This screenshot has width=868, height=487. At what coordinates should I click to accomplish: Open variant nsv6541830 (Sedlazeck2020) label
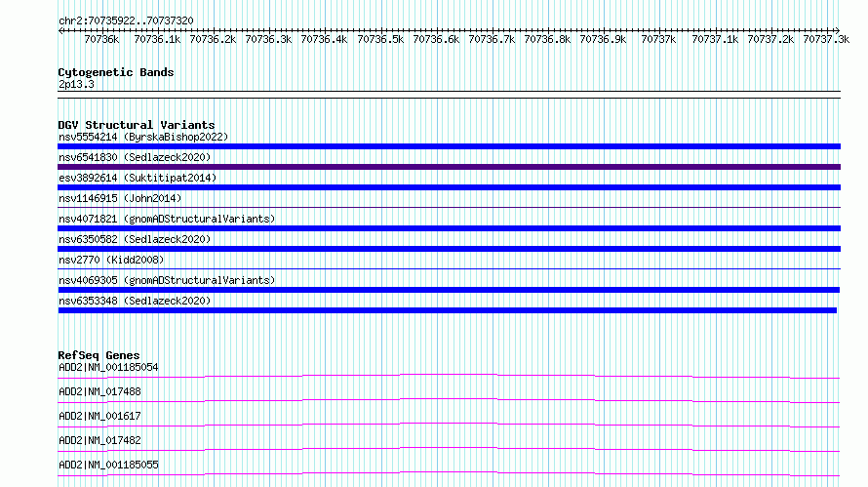tap(135, 157)
